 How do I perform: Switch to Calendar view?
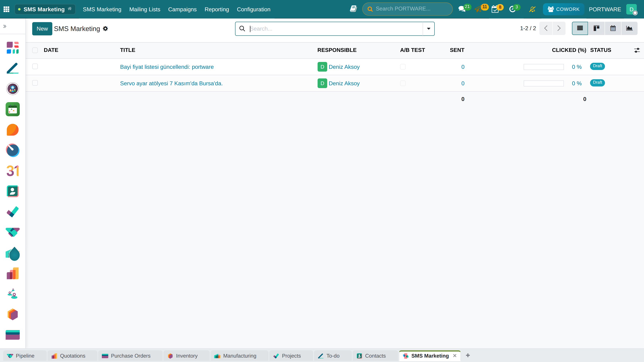click(613, 28)
